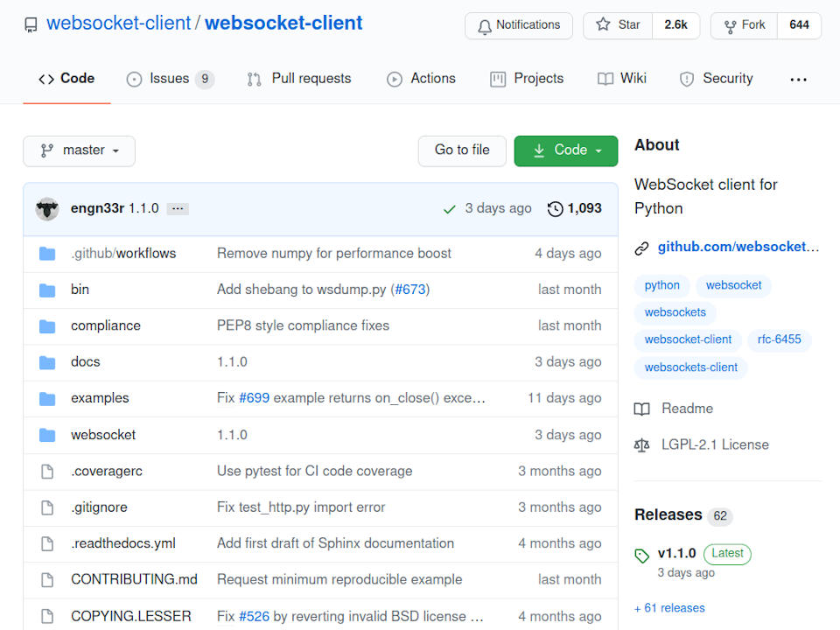Switch to the Projects tab
The height and width of the screenshot is (630, 840).
pos(527,79)
